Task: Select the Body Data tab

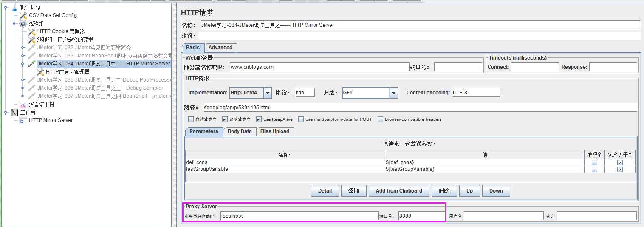Action: [240, 131]
